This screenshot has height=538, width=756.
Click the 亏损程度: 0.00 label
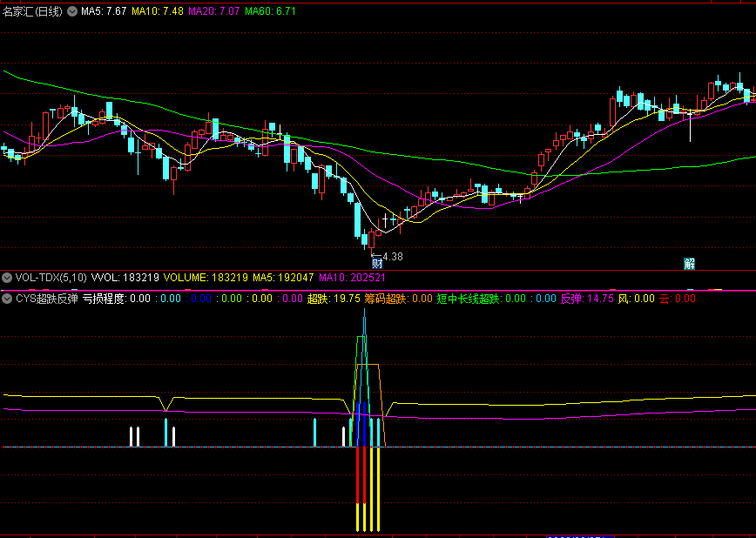point(116,299)
